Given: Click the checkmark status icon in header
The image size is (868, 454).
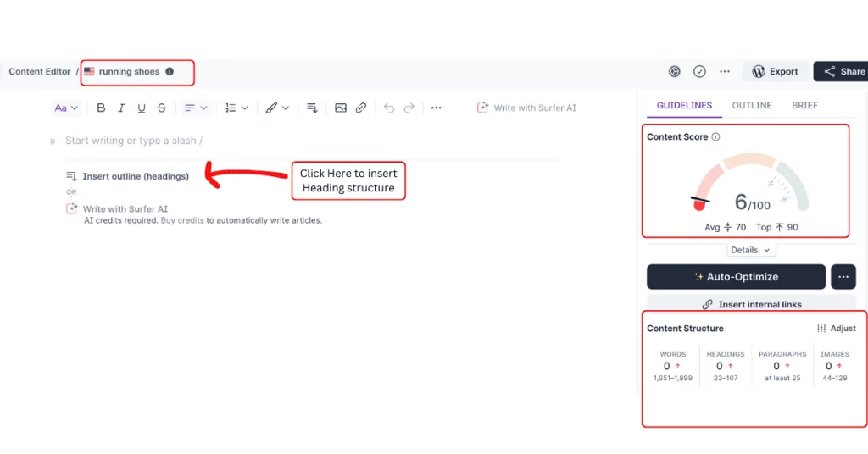Looking at the screenshot, I should point(699,71).
